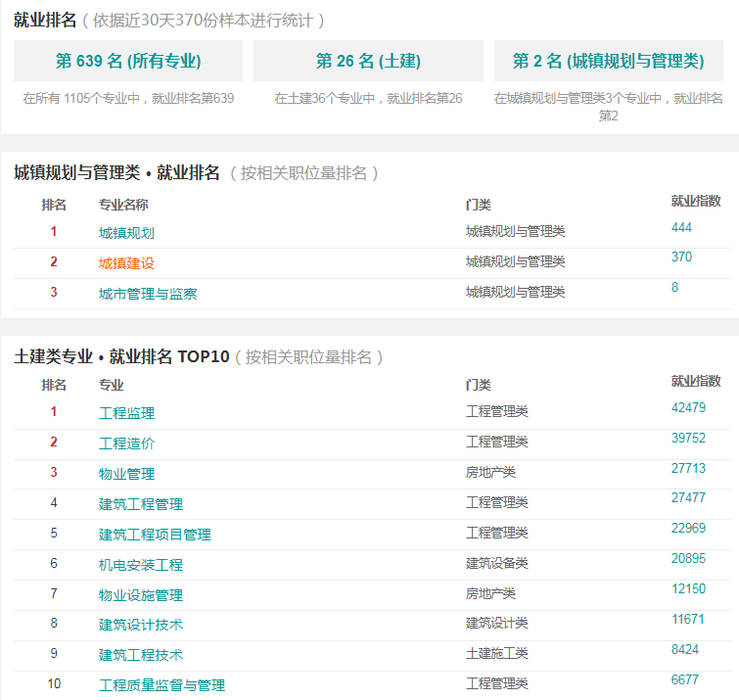Click the 就业排名 section heading
Viewport: 739px width, 700px height.
45,21
